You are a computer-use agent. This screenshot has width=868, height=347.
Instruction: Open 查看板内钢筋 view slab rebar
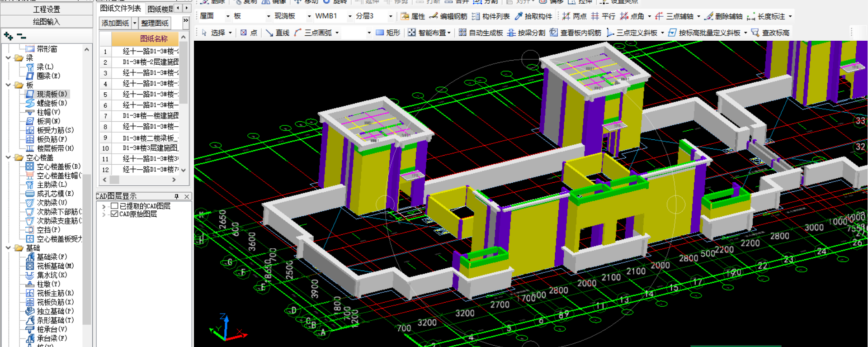click(576, 33)
